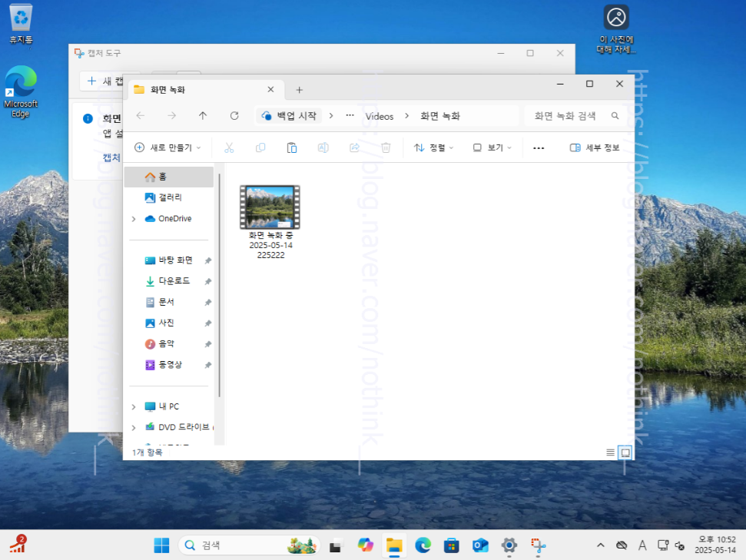Toggle the 세부 정보 details pane
This screenshot has width=746, height=560.
pos(595,148)
